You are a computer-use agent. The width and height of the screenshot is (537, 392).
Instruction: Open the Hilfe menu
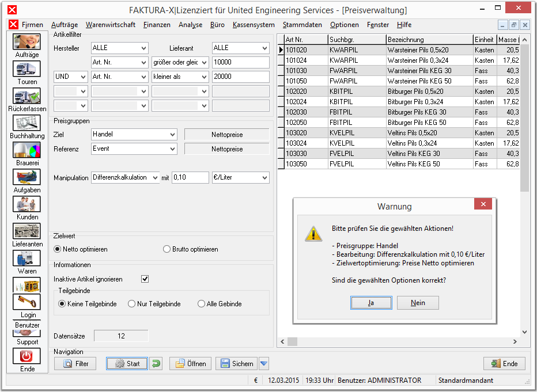click(x=404, y=25)
